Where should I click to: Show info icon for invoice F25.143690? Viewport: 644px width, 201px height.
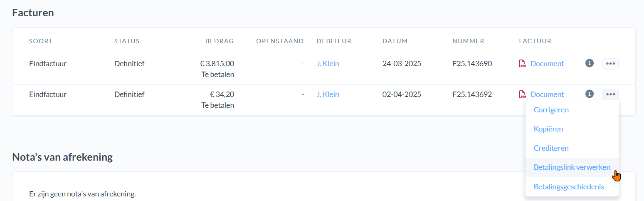[589, 63]
